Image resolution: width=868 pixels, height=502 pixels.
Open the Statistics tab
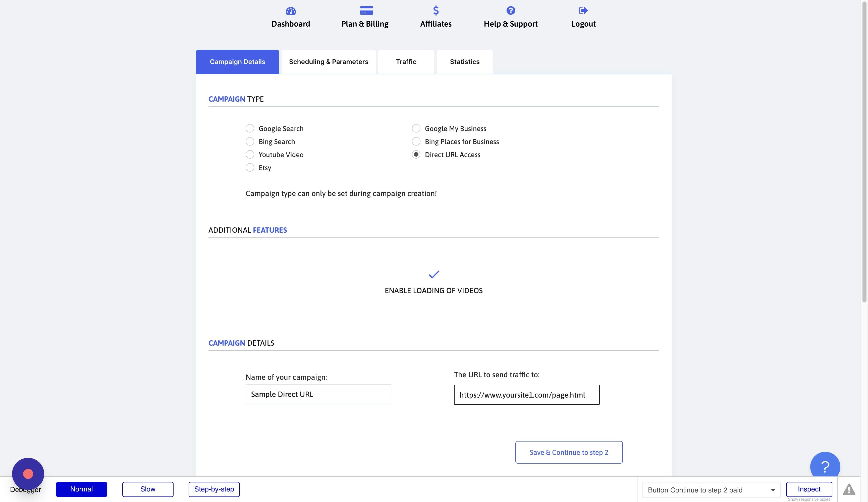[x=465, y=62]
